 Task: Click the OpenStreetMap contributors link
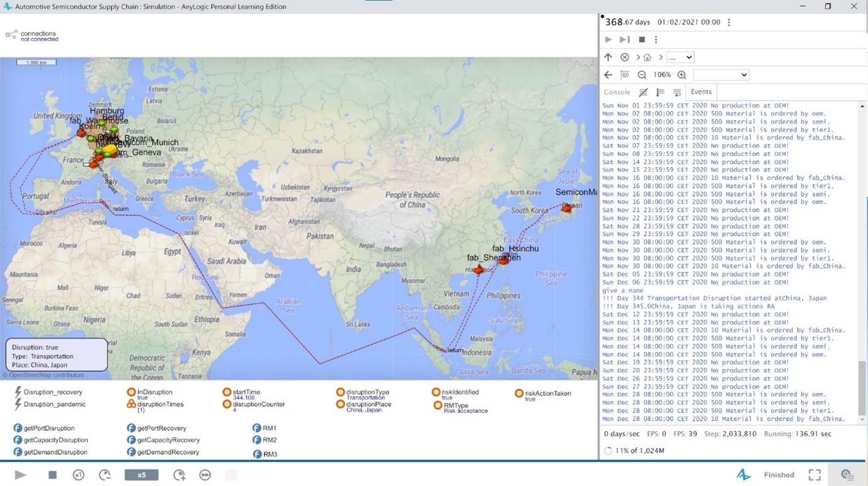[43, 375]
